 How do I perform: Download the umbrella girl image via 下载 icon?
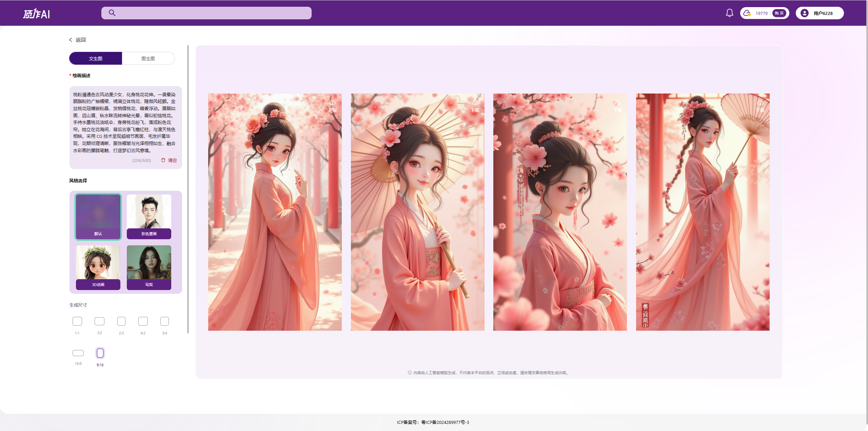coord(475,105)
